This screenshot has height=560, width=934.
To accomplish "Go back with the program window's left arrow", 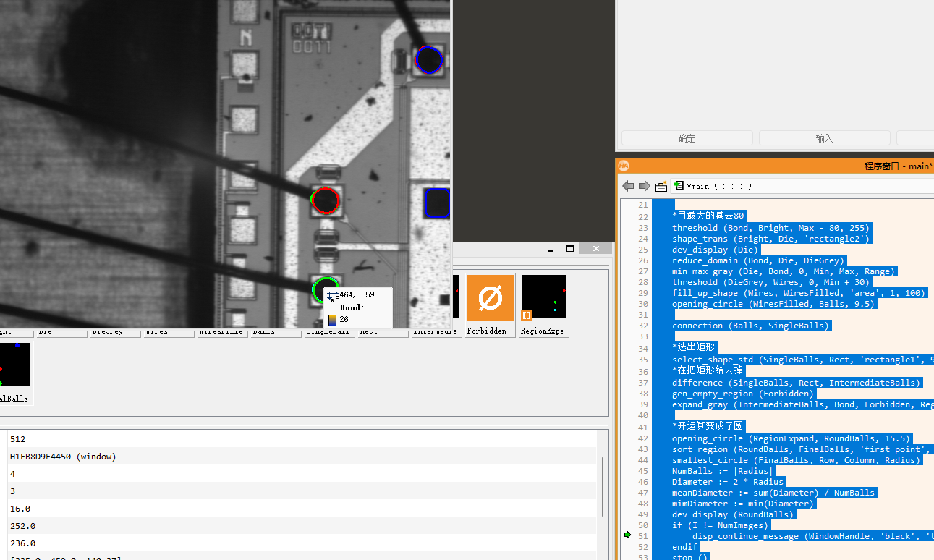I will click(628, 186).
